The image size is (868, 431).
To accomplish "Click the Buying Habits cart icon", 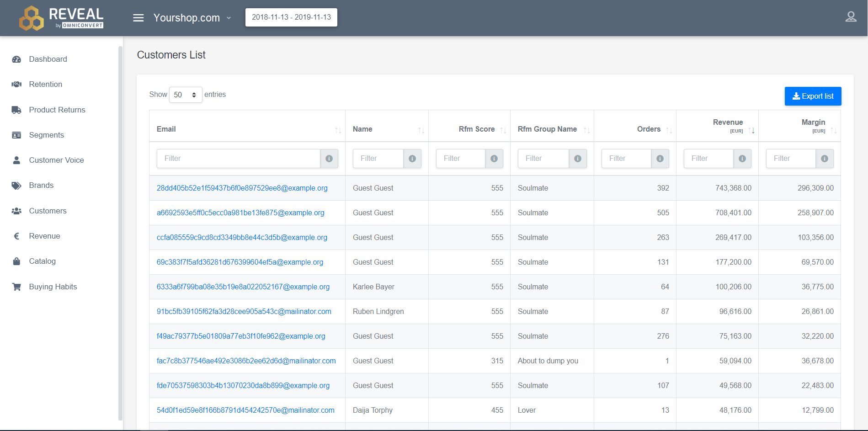I will (16, 287).
